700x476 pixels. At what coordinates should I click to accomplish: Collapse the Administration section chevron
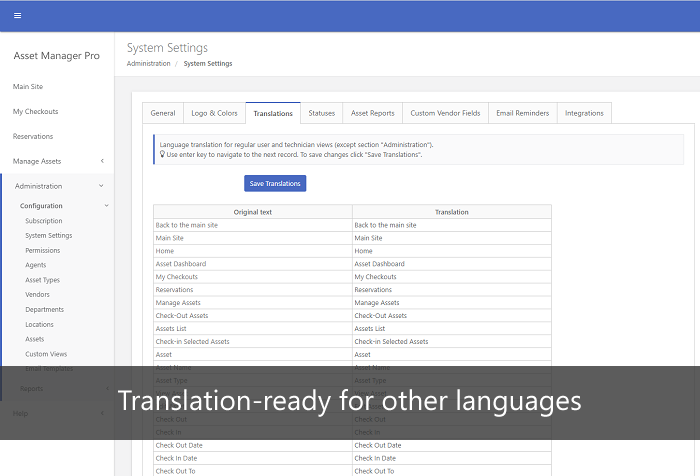pos(101,186)
